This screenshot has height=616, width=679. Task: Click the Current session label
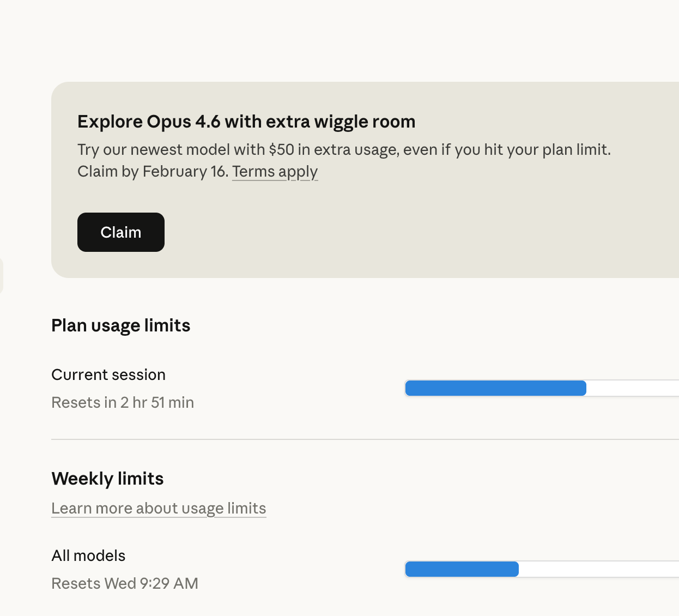[108, 375]
